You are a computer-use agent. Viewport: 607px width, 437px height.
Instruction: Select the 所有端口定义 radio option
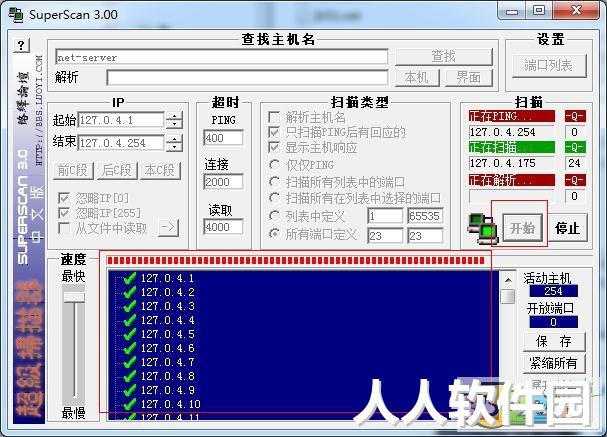coord(274,234)
